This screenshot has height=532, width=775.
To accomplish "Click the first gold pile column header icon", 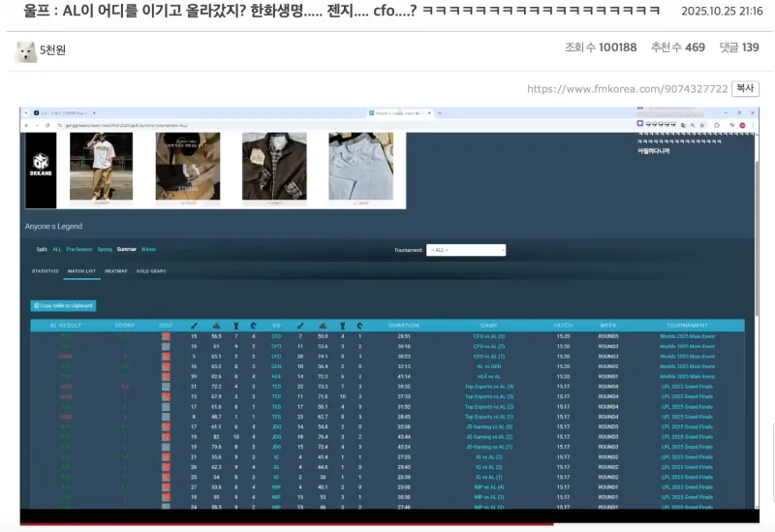I will pyautogui.click(x=216, y=325).
